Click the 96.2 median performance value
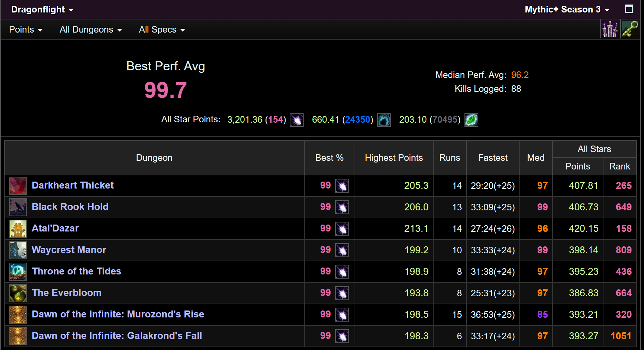 [x=520, y=75]
